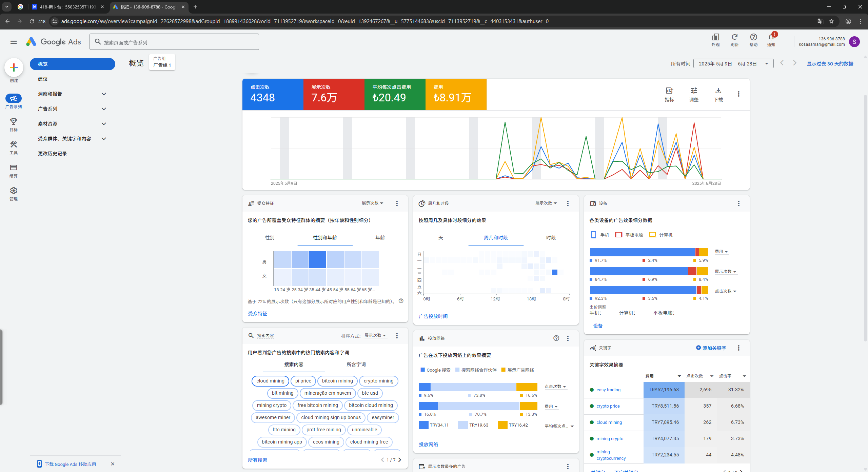Click Show last 30 days data

point(830,64)
